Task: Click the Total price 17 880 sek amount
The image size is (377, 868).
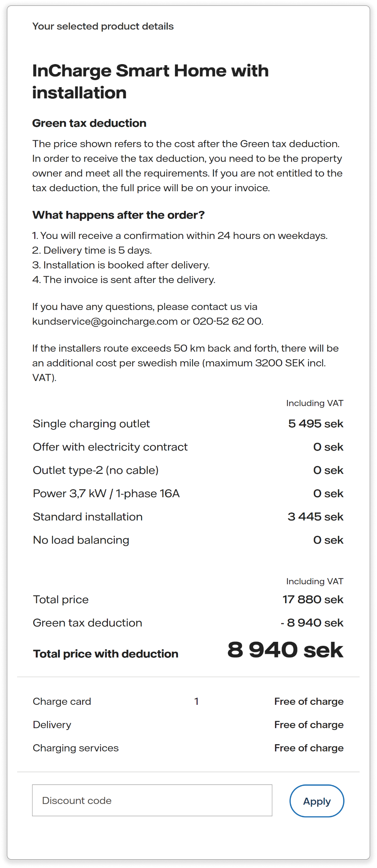Action: (x=313, y=600)
